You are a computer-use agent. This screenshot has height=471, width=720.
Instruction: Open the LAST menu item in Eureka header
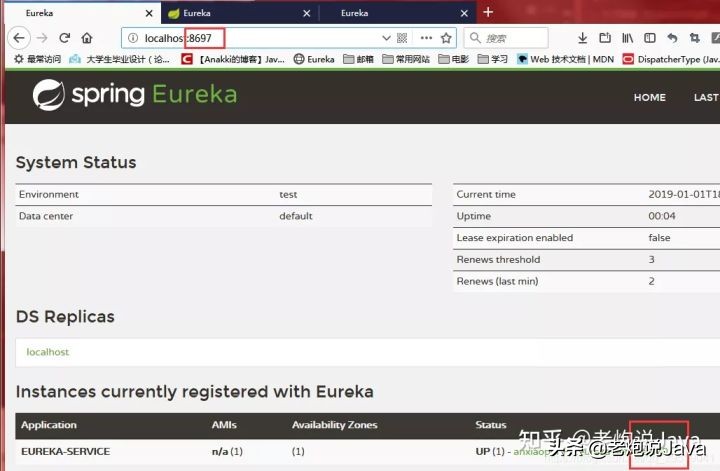click(706, 97)
